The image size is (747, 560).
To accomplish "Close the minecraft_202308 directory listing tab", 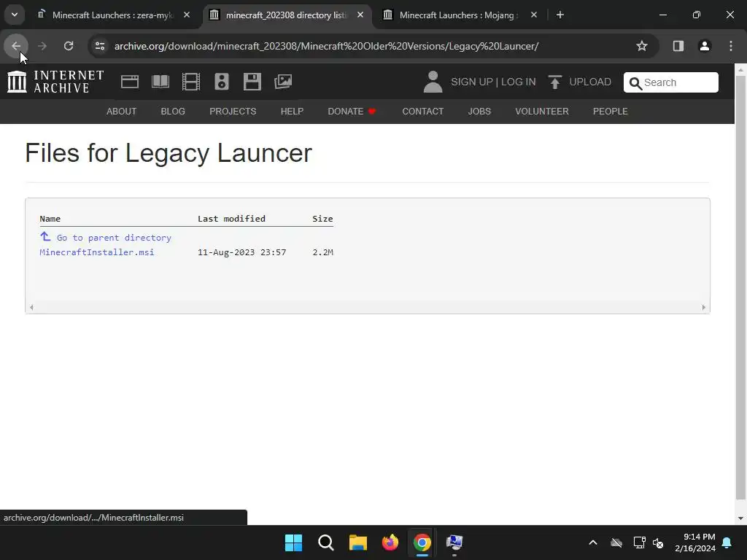I will click(x=360, y=15).
